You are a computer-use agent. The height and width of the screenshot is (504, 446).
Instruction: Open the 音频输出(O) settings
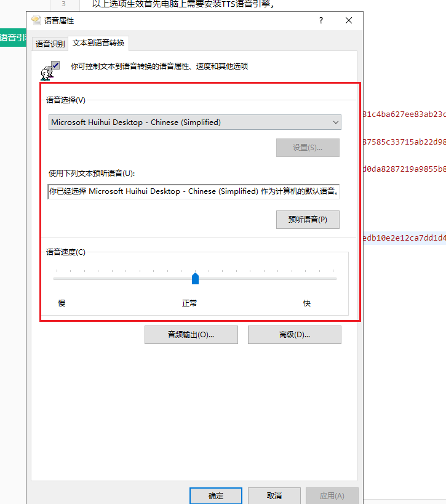(x=191, y=335)
